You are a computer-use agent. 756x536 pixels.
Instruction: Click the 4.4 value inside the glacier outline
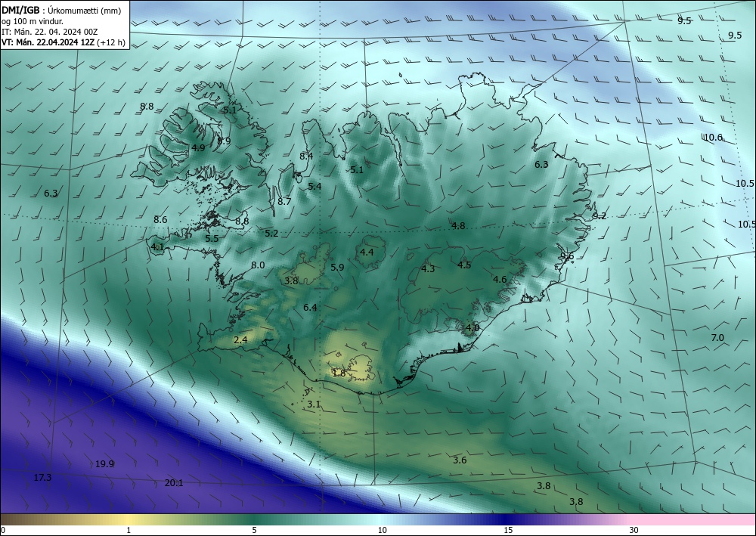pyautogui.click(x=367, y=252)
